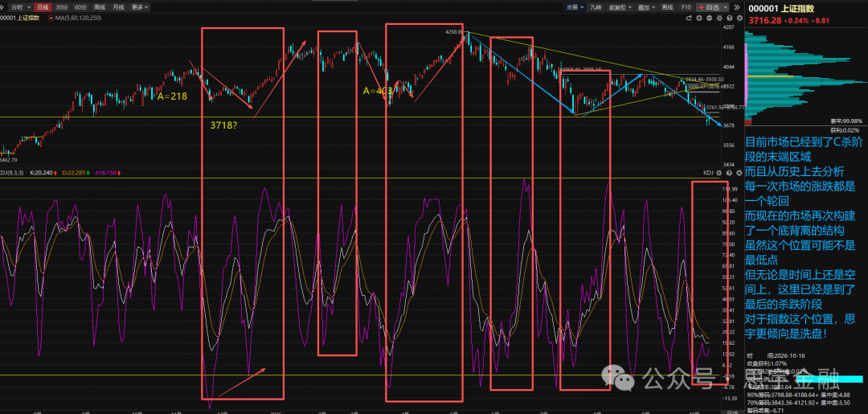Zoom in chart with plus icon
Viewport: 868px width, 414px height.
click(699, 18)
